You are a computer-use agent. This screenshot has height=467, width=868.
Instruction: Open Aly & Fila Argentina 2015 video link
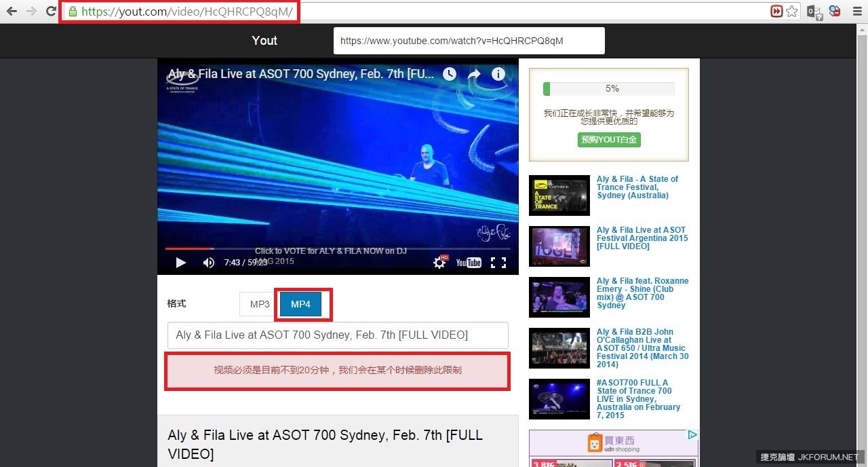pos(642,238)
